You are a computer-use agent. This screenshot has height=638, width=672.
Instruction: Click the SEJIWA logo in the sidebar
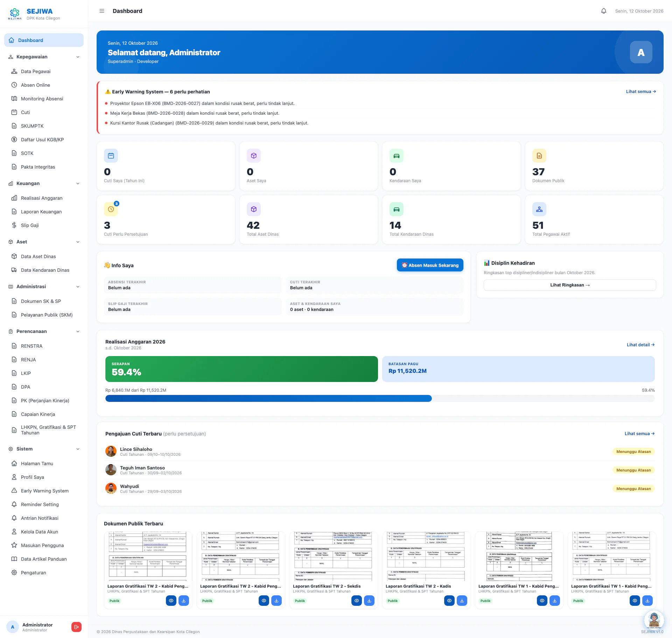point(15,14)
